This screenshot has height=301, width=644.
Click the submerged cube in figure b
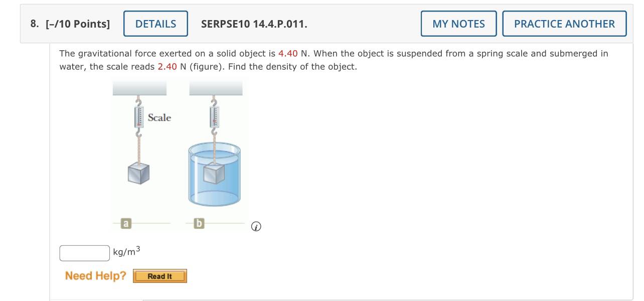(x=215, y=175)
